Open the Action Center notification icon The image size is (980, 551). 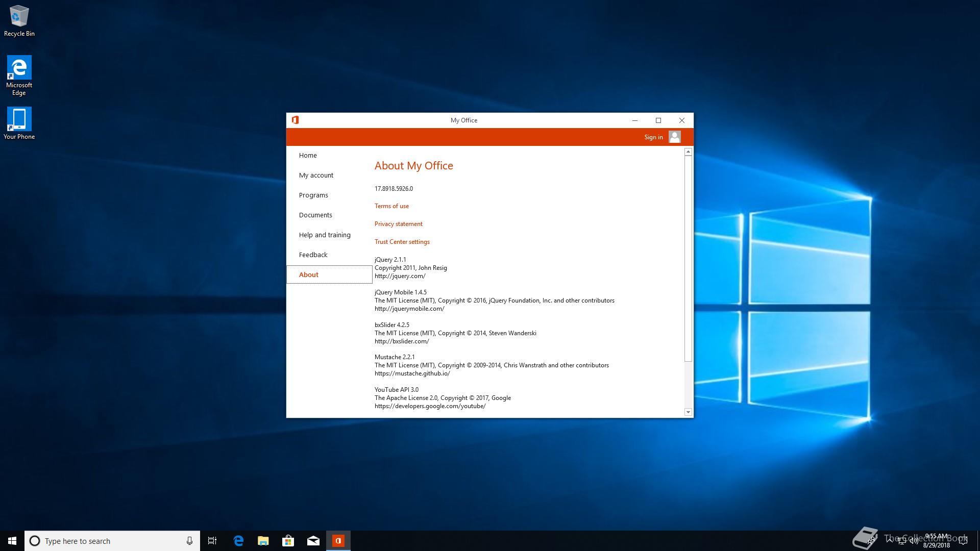pyautogui.click(x=963, y=541)
